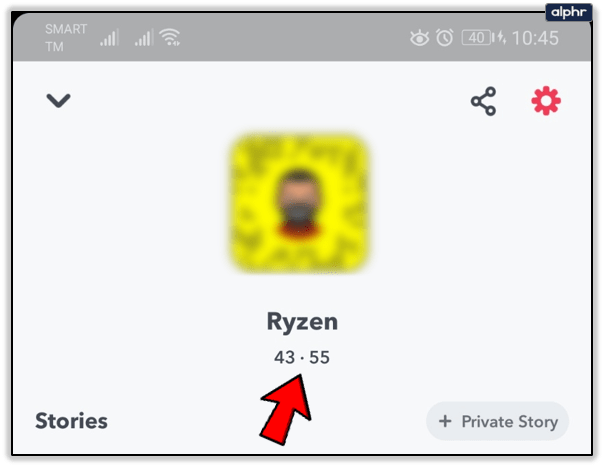Tap the share profile icon
Image resolution: width=604 pixels, height=467 pixels.
[483, 101]
